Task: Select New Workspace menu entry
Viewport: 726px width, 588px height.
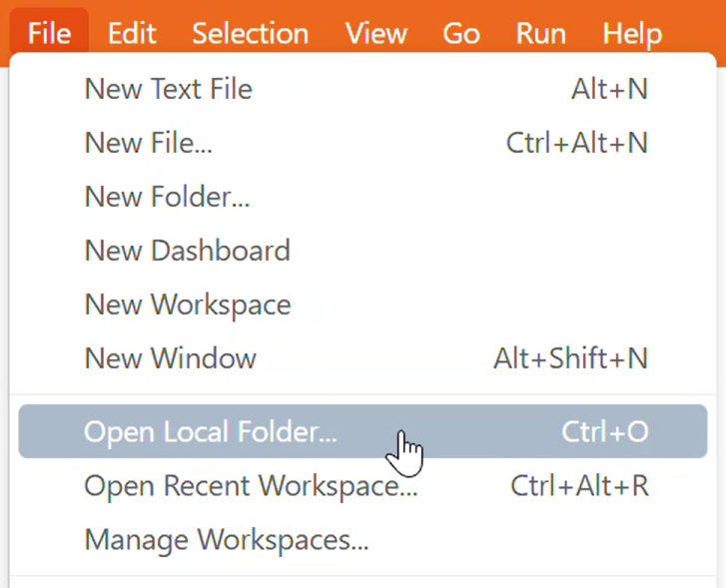Action: click(187, 304)
